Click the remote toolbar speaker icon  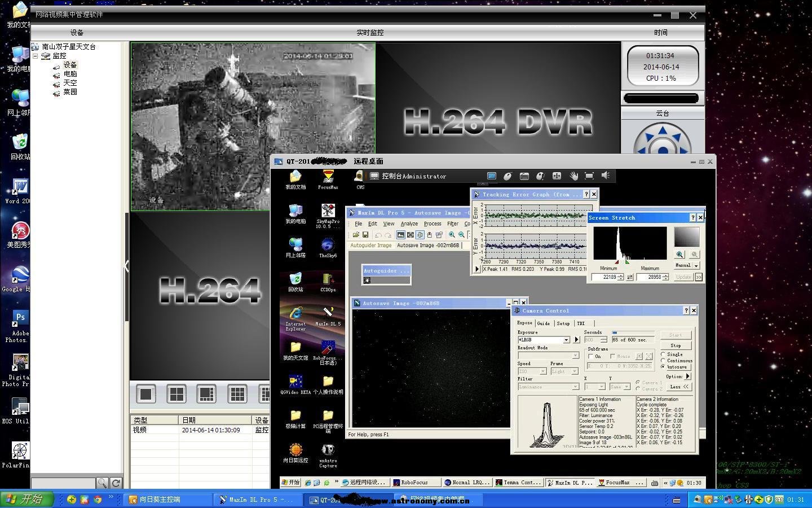(606, 176)
